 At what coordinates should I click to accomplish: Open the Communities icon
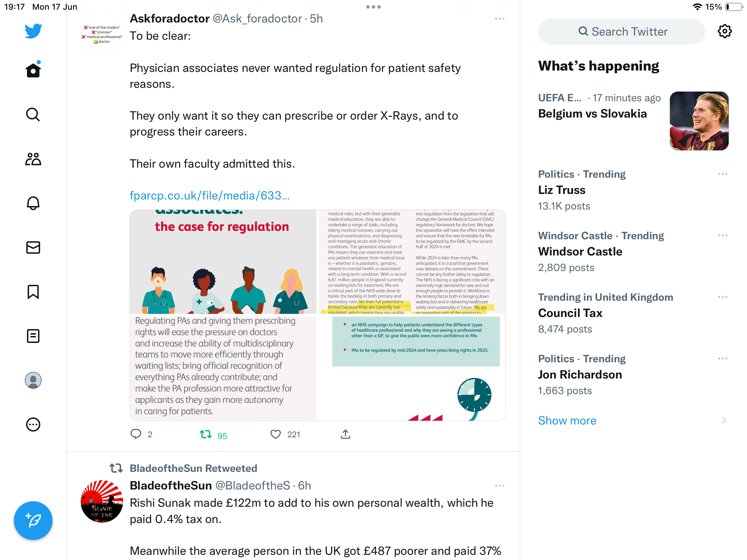(33, 159)
